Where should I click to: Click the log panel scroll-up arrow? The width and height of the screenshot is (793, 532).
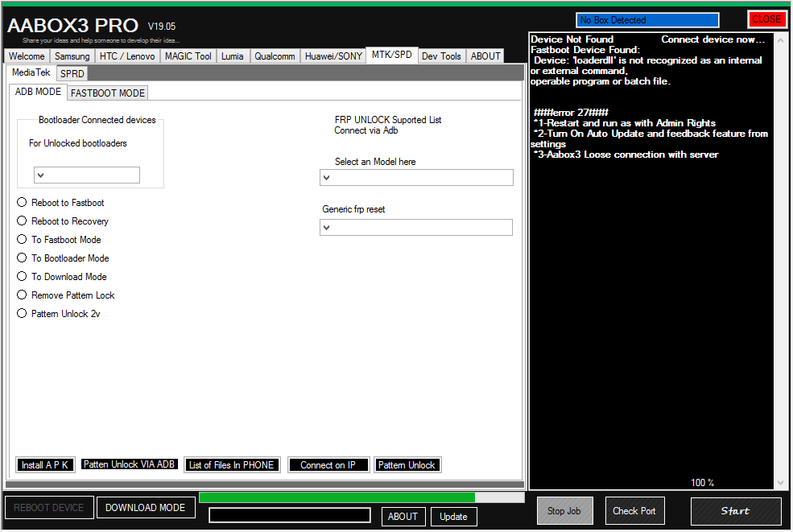coord(780,39)
